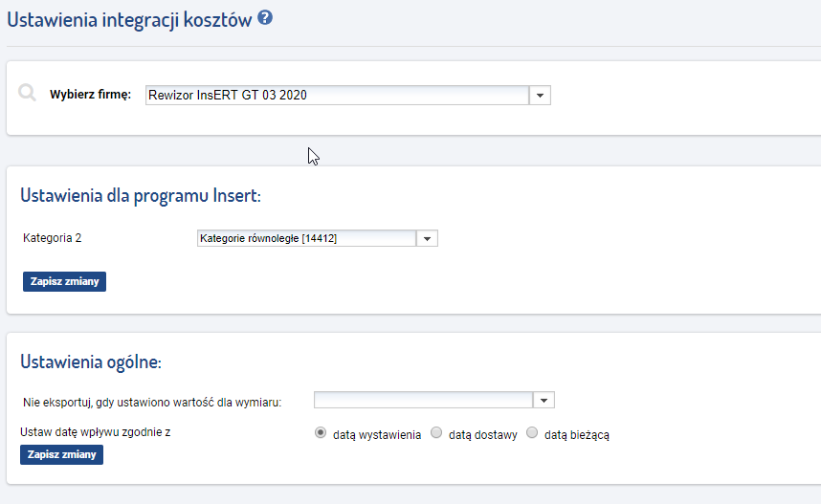The width and height of the screenshot is (821, 504).
Task: Expand the Nie eksportuj dimension dropdown arrow
Action: tap(544, 400)
